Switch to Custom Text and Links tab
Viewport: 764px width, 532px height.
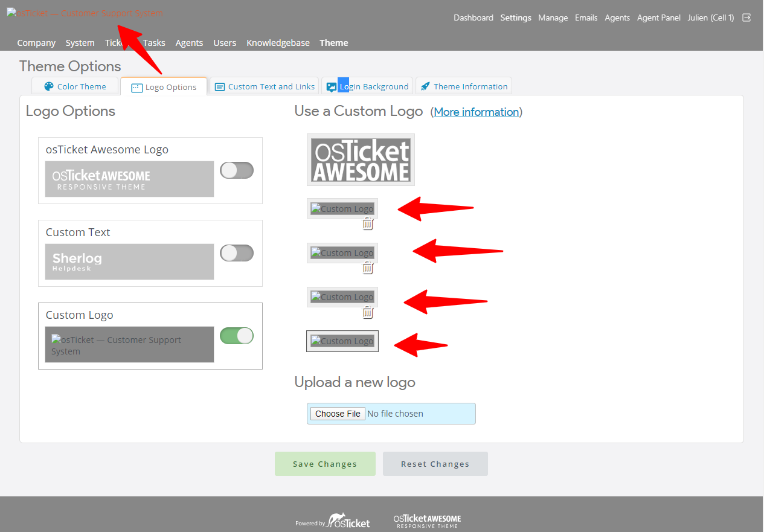(265, 86)
